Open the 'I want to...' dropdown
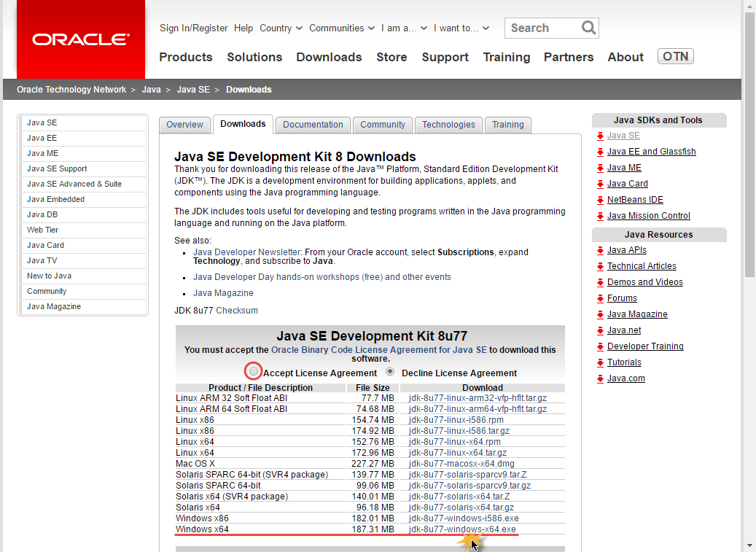The height and width of the screenshot is (552, 756). (x=461, y=28)
